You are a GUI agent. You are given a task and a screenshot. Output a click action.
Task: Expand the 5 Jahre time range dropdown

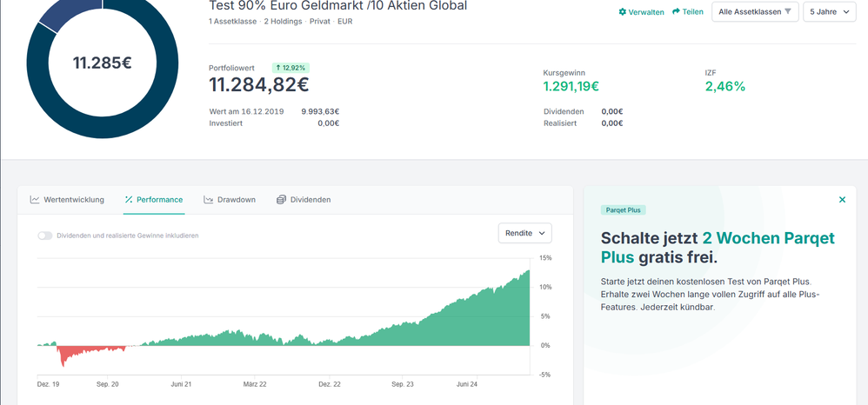tap(829, 12)
